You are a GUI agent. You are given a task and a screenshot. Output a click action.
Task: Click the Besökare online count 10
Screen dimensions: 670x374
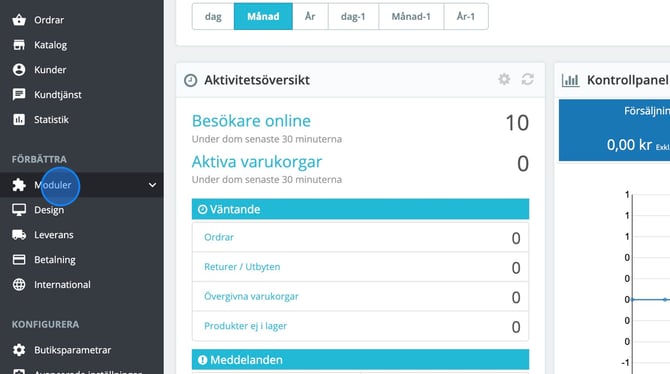(517, 123)
